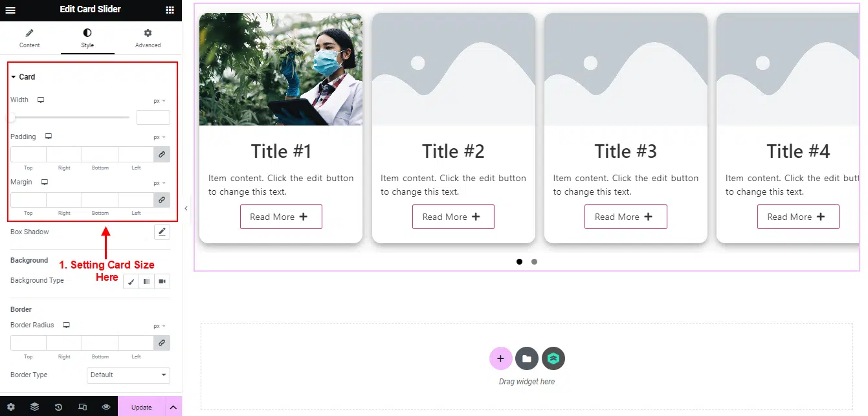Edit Box Shadow with the pencil icon
868x416 pixels.
point(162,232)
